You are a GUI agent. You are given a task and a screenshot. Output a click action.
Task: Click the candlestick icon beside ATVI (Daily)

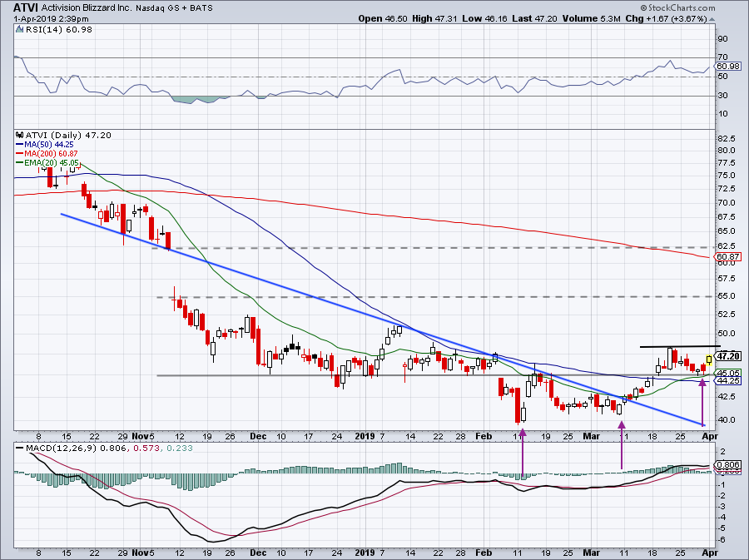click(x=20, y=136)
